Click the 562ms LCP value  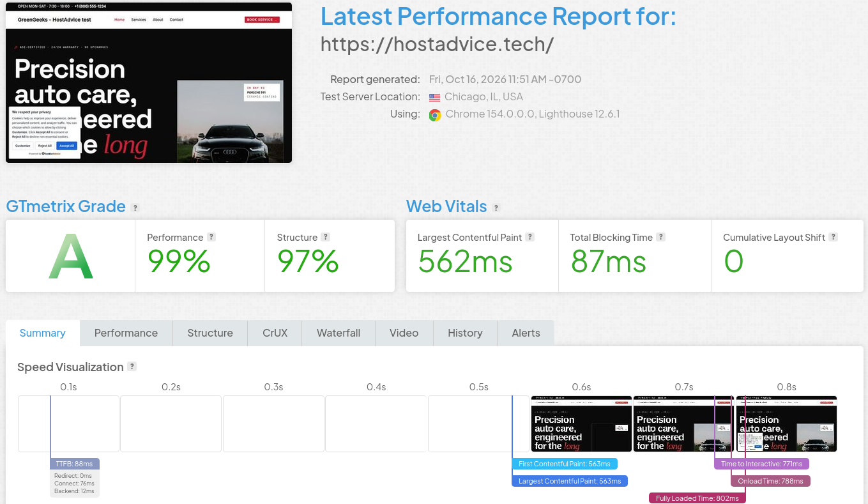tap(465, 261)
